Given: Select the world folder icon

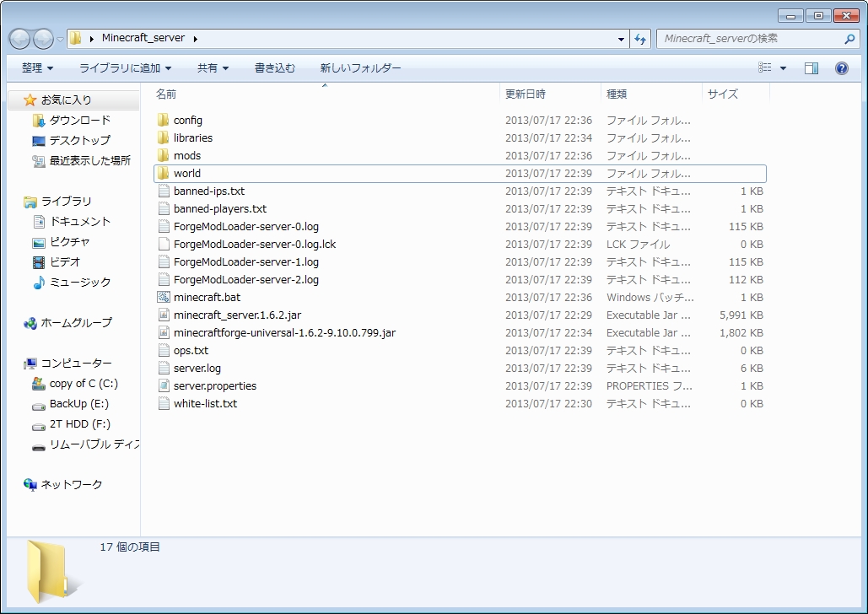Looking at the screenshot, I should pos(164,173).
